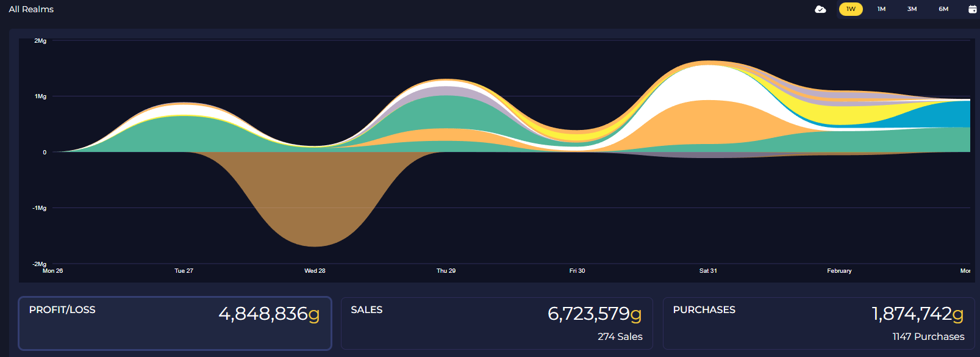This screenshot has width=980, height=357.
Task: Open the custom date range calendar icon
Action: (973, 9)
